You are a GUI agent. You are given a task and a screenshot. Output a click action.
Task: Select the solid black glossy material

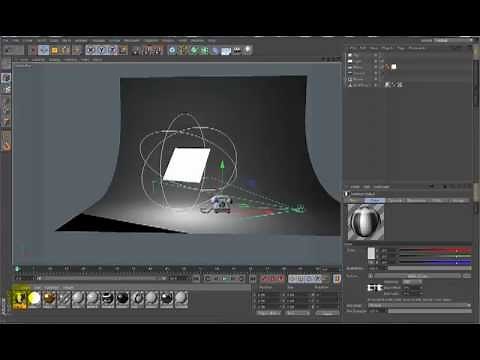[x=122, y=298]
